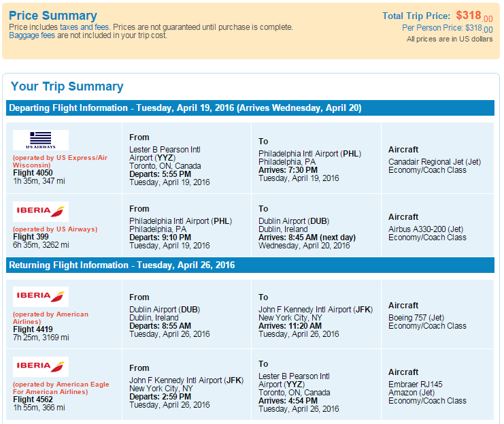The image size is (504, 424).
Task: Click the Iberia logo for Flight 399
Action: (41, 212)
